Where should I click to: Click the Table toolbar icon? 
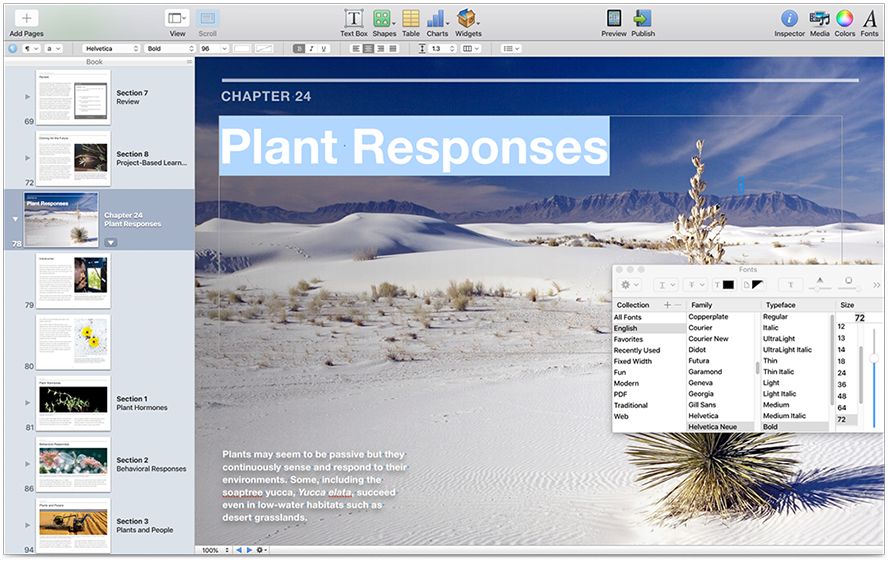pos(410,19)
